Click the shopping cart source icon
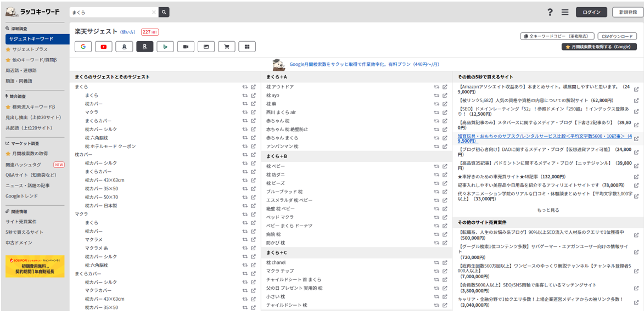 point(226,47)
